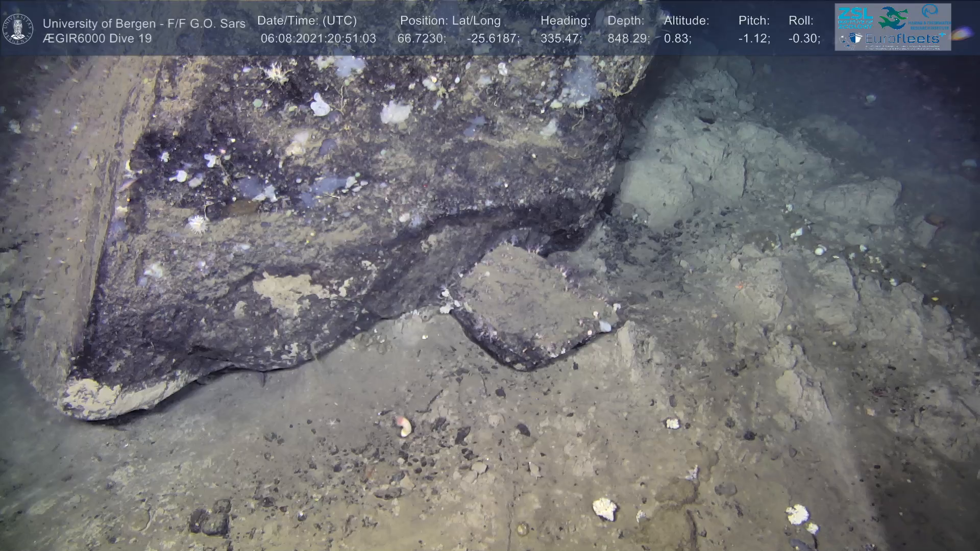The image size is (980, 551).
Task: Click the timestamp 06:08:2021:20:51:03
Action: [x=318, y=38]
